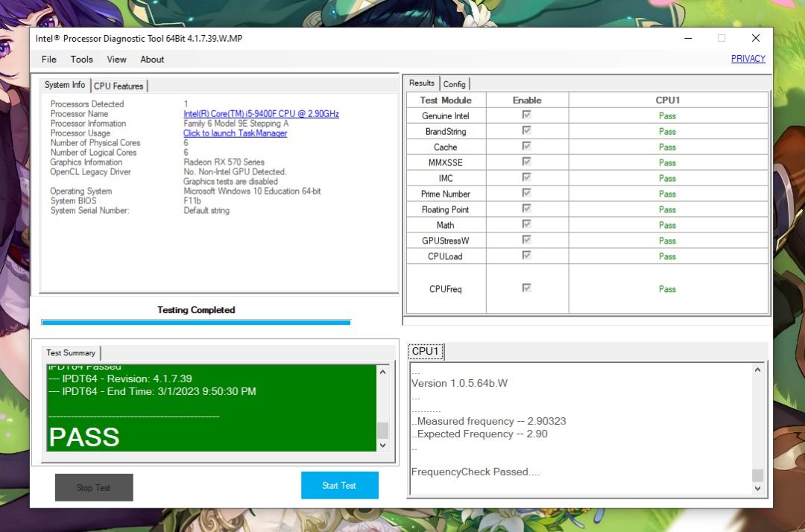Screen dimensions: 805x532
Task: Click the Test Module column header
Action: [x=446, y=100]
